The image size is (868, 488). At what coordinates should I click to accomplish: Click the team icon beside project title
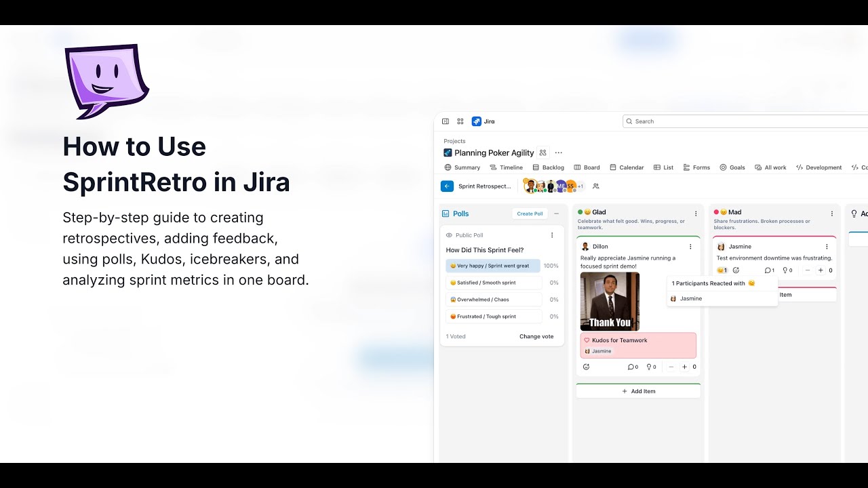pyautogui.click(x=542, y=152)
